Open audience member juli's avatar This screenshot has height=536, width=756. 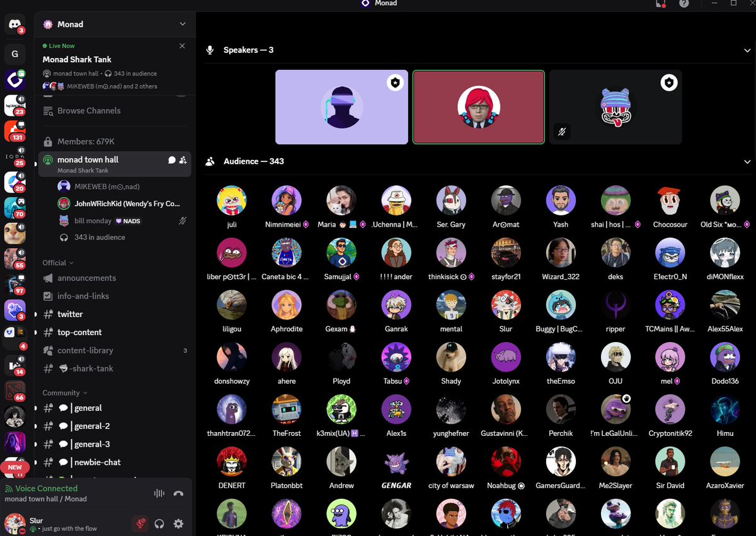[231, 200]
